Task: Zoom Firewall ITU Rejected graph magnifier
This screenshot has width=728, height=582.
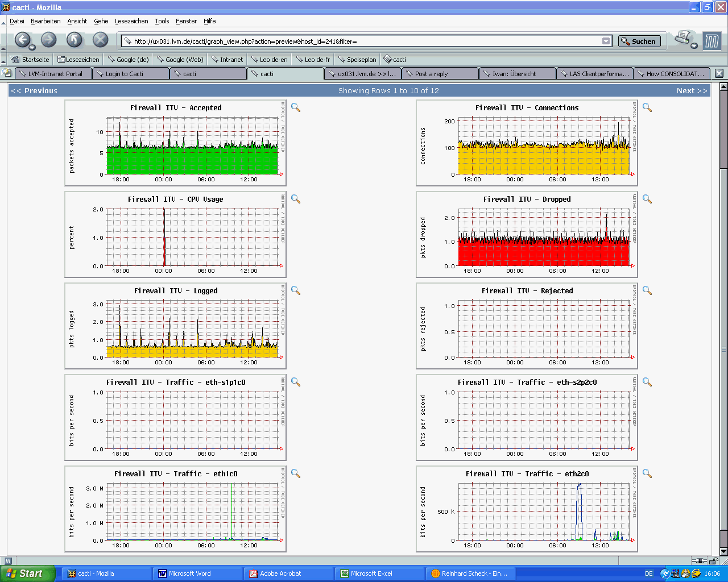Action: (647, 290)
